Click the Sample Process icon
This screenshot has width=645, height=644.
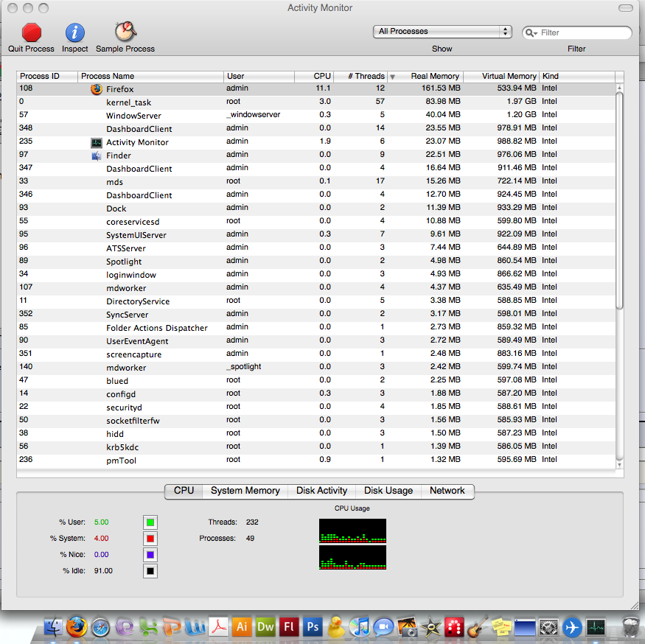[125, 32]
